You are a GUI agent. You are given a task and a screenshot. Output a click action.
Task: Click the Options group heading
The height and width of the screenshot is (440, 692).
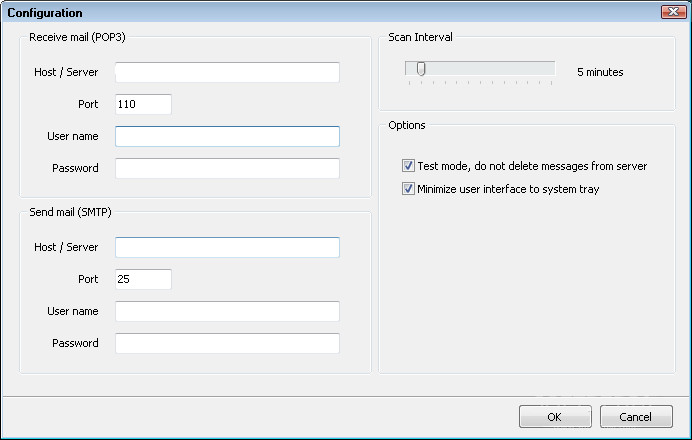tap(407, 125)
